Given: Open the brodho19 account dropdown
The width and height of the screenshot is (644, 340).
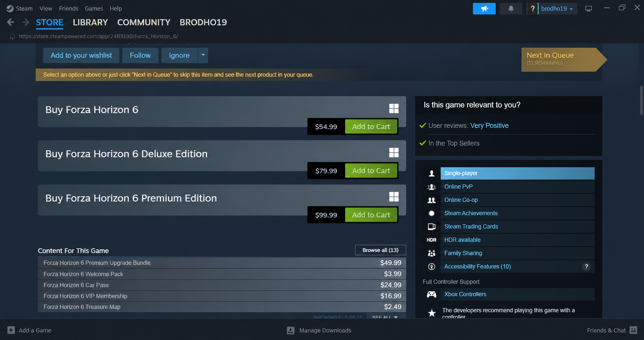Looking at the screenshot, I should click(x=557, y=9).
